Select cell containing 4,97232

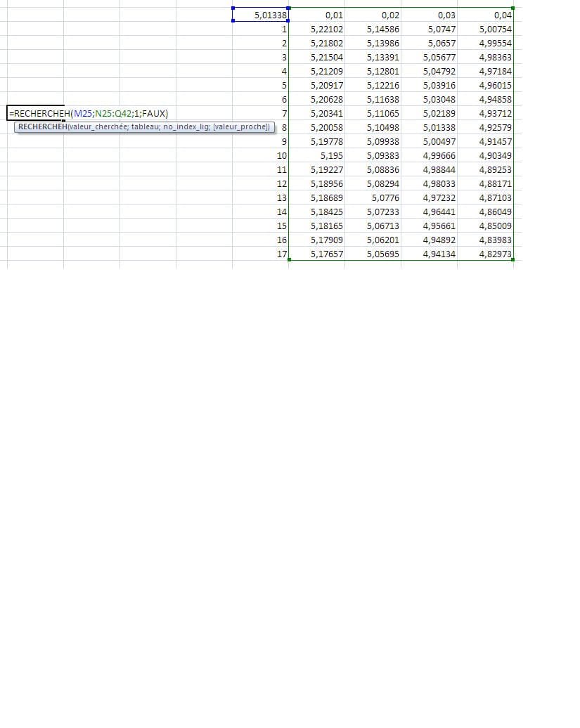pos(429,197)
